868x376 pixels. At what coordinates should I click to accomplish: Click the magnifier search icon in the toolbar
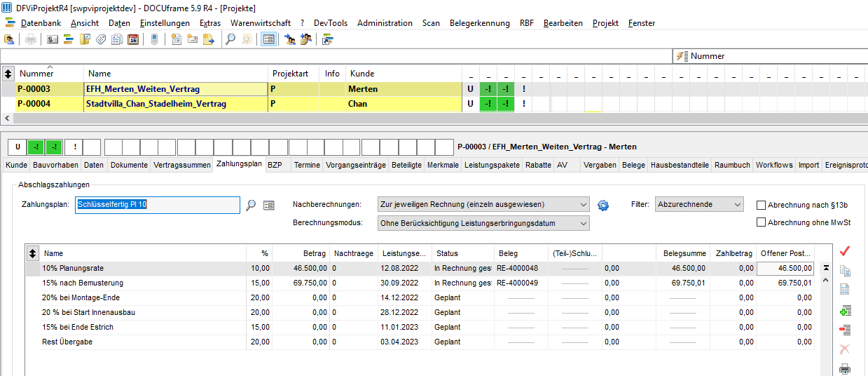pos(230,39)
